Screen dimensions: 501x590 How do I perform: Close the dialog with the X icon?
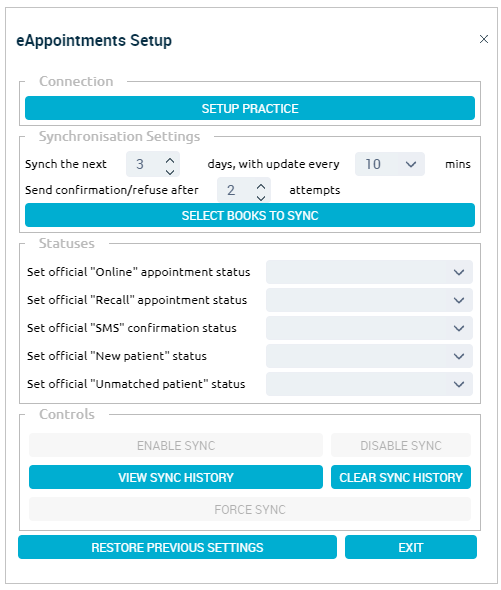[484, 39]
